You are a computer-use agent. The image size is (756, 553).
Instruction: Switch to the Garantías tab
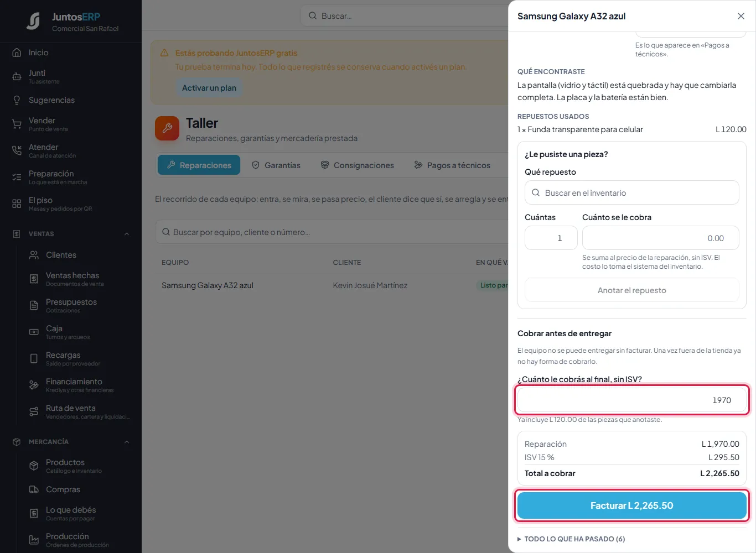click(x=276, y=165)
